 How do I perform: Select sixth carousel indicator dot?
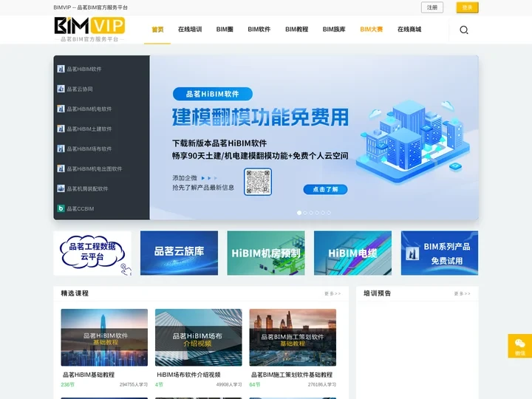point(329,213)
